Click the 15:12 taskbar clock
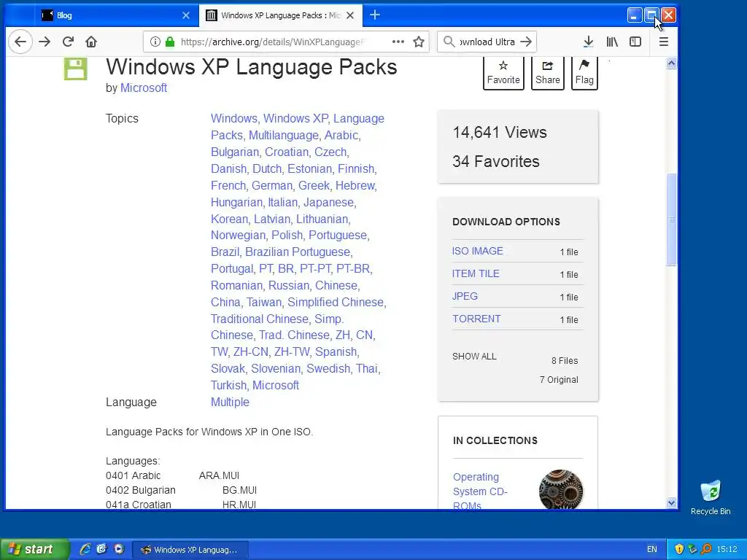Image resolution: width=747 pixels, height=560 pixels. click(727, 550)
